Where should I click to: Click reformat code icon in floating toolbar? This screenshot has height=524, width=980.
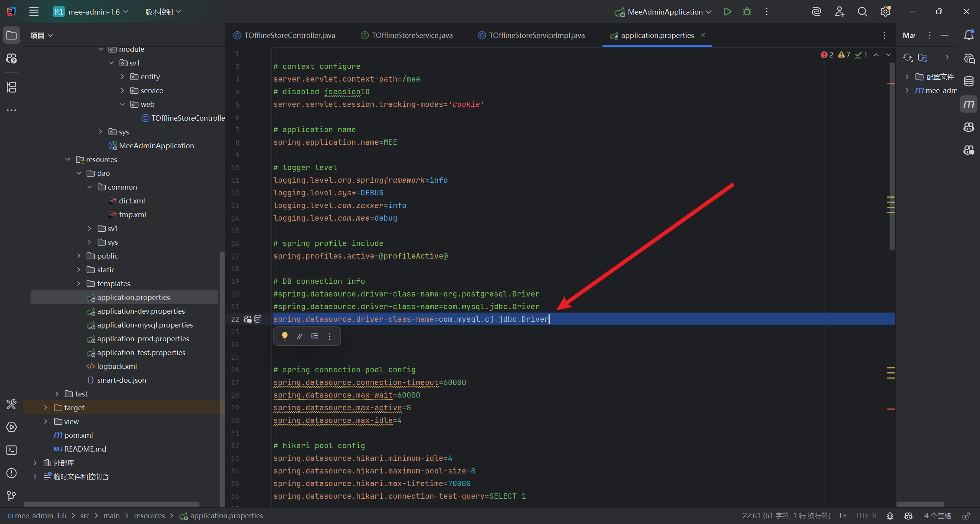pyautogui.click(x=315, y=336)
